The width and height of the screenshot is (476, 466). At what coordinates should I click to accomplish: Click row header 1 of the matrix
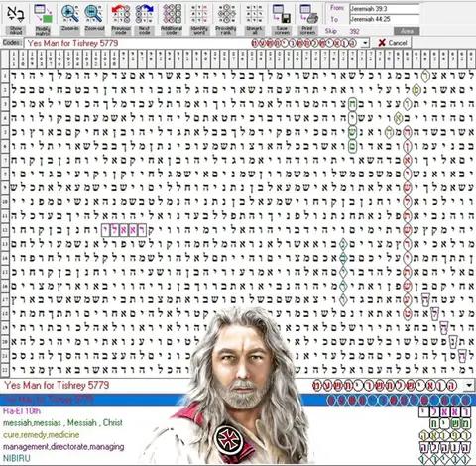tap(5, 76)
